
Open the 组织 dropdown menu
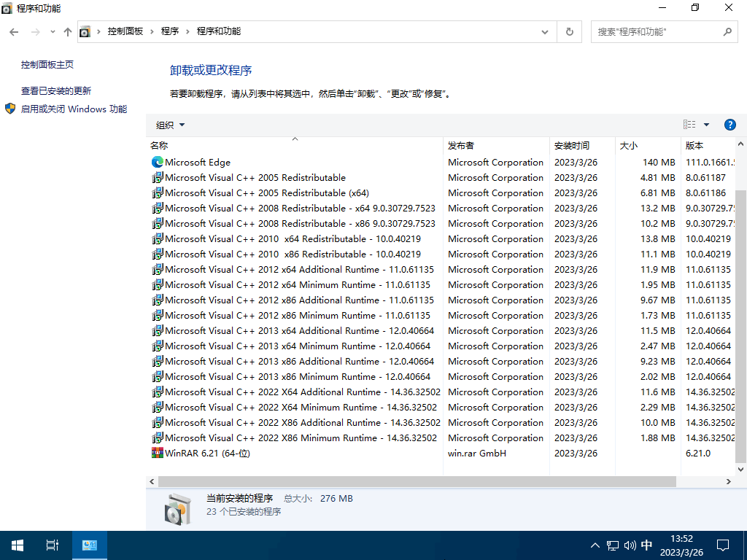click(171, 125)
